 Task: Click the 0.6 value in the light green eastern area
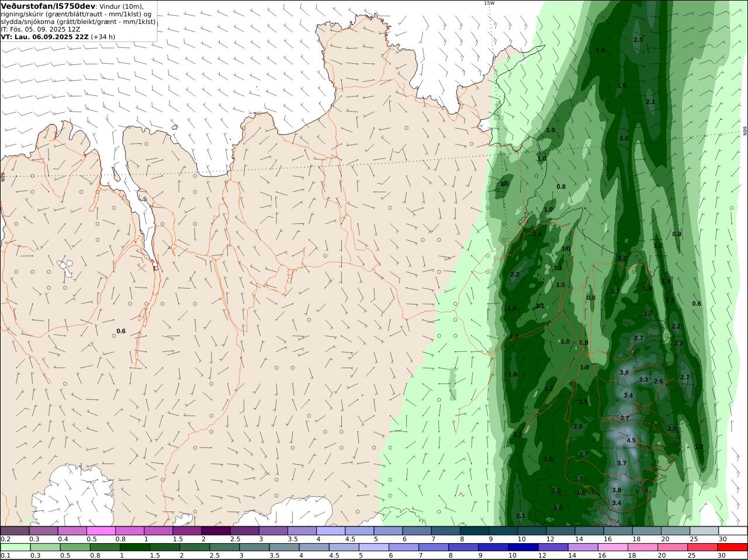[697, 303]
